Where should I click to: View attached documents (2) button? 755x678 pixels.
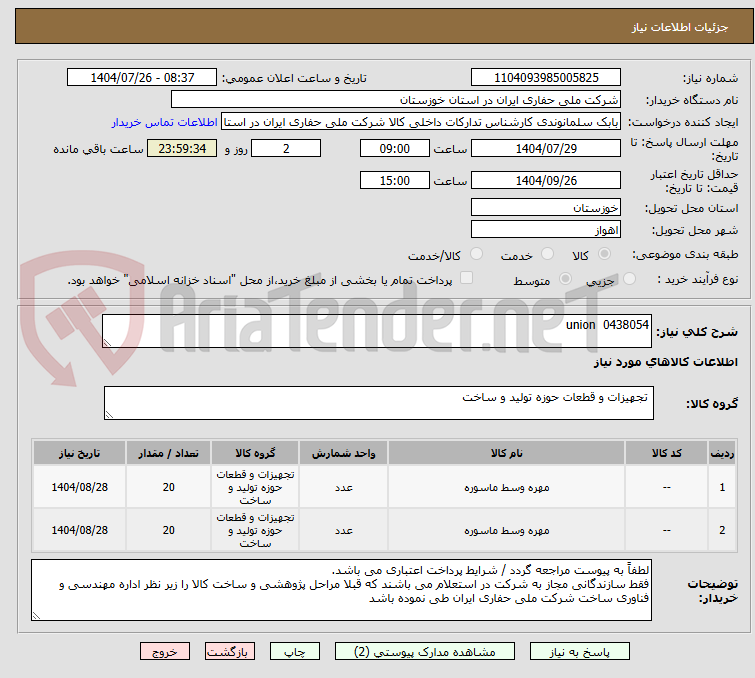pyautogui.click(x=425, y=652)
